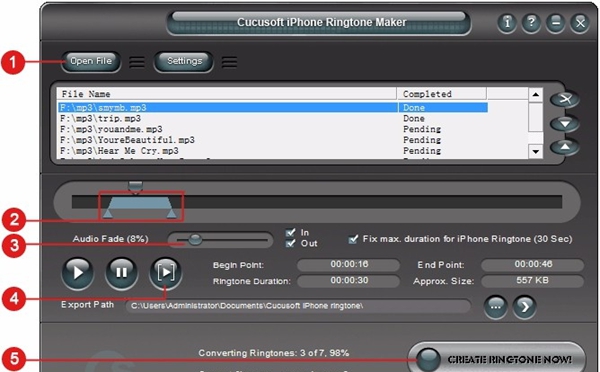Toggle Fix max. duration for iPhone Ringtone
This screenshot has width=600, height=372.
353,239
